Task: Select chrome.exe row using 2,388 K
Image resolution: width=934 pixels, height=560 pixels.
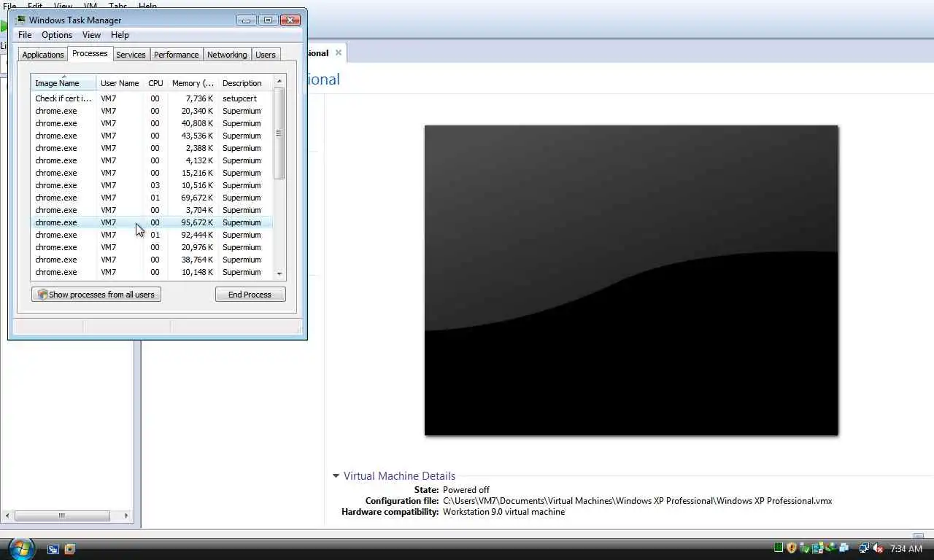Action: [152, 148]
